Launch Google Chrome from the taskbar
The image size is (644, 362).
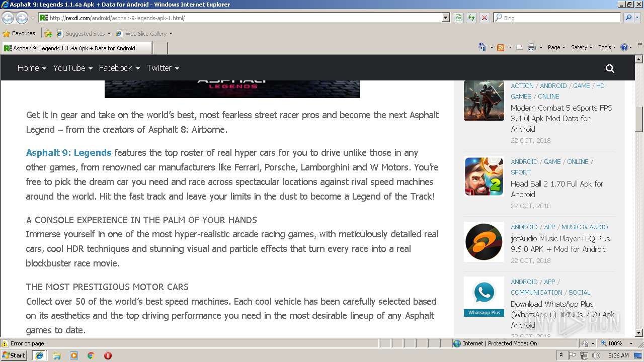(91, 355)
